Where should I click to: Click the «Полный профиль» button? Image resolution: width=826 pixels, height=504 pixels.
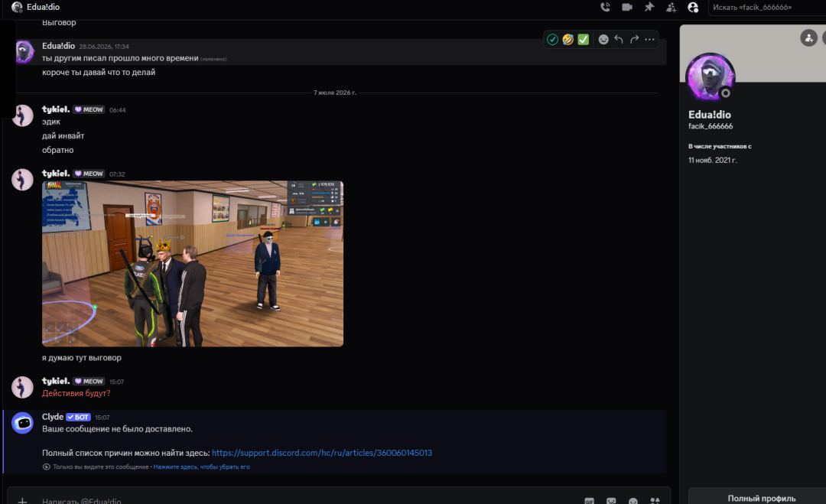click(762, 498)
